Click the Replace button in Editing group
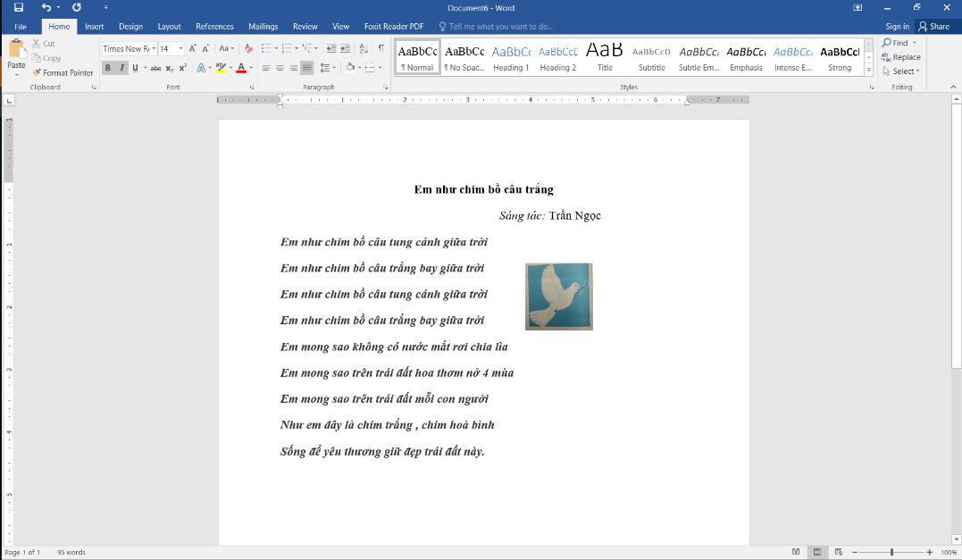The image size is (962, 560). pos(900,57)
